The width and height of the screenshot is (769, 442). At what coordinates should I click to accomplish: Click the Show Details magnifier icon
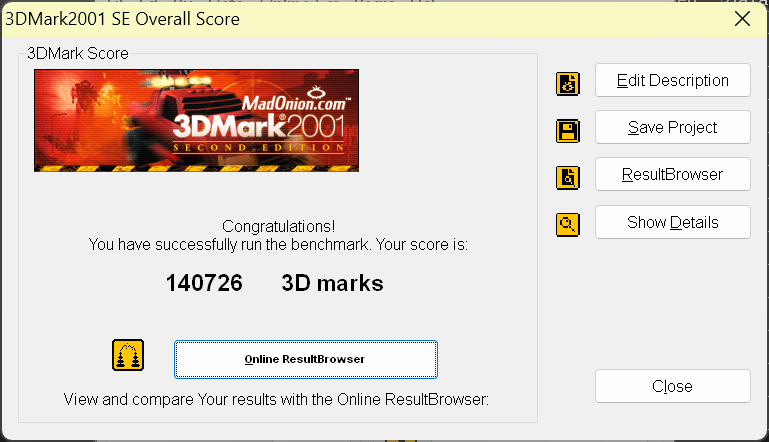(568, 225)
